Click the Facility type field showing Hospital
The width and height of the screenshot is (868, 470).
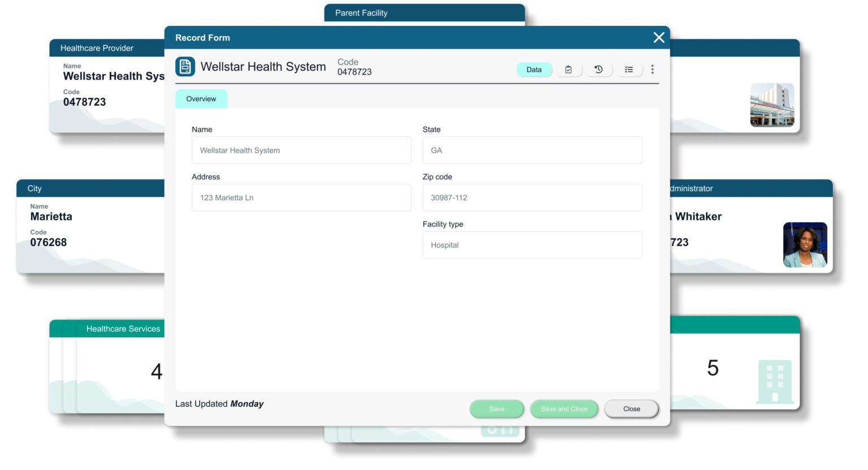click(x=532, y=245)
